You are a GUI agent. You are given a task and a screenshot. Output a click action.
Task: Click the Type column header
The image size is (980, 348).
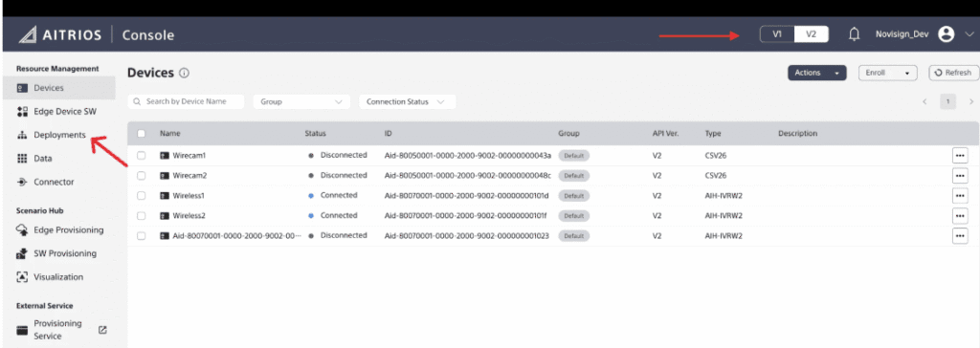713,133
